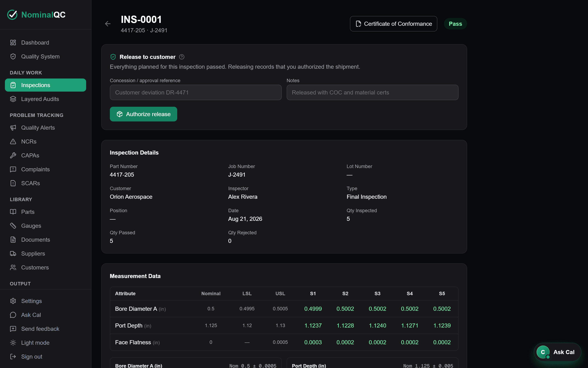Focus the Notes input field

[x=372, y=92]
